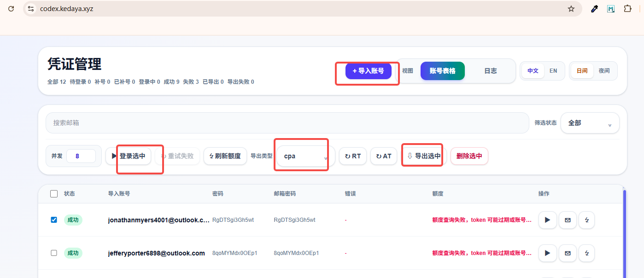644x278 pixels.
Task: Open the 导出类型 cpa dropdown
Action: tap(306, 156)
